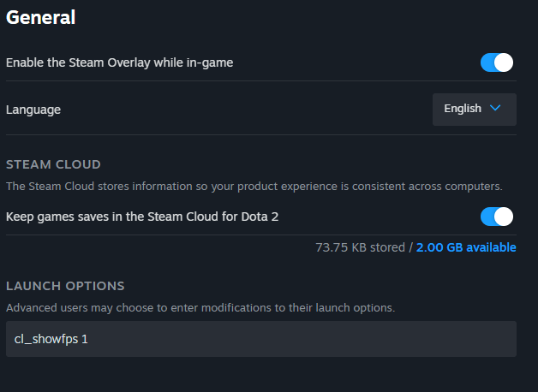Turn off Steam Cloud saves for Dota 2
The height and width of the screenshot is (392, 538).
click(497, 217)
